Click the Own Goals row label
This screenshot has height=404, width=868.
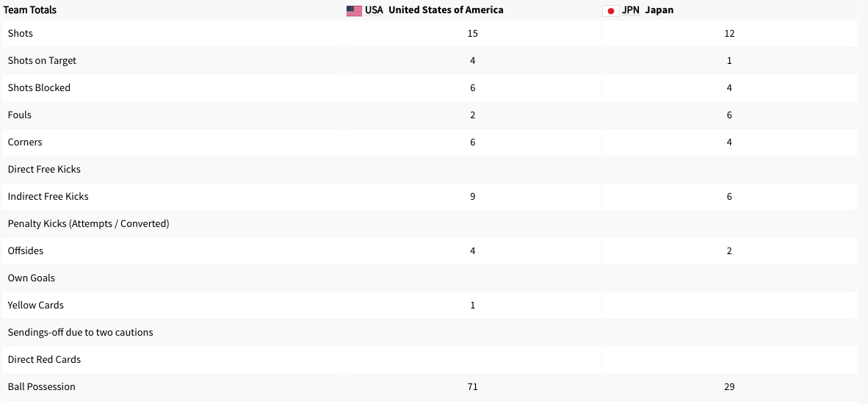coord(32,278)
